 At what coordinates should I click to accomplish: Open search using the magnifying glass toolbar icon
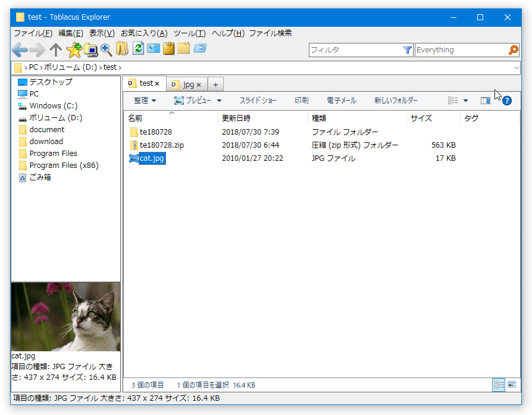point(107,50)
